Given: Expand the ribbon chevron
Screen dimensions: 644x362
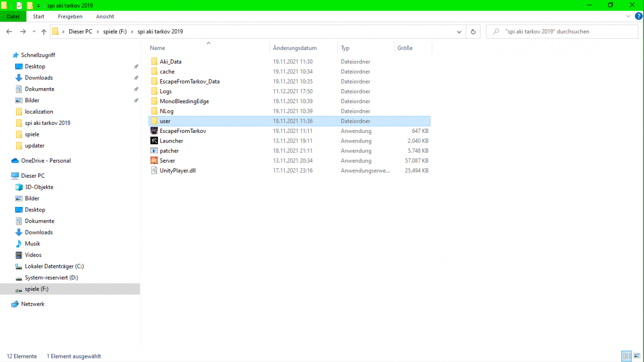Looking at the screenshot, I should [628, 16].
